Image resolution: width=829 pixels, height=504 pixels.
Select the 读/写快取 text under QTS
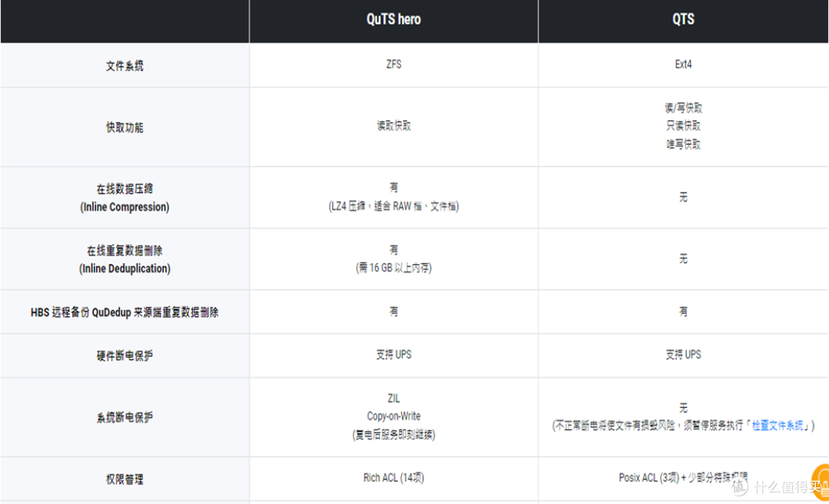pos(683,107)
